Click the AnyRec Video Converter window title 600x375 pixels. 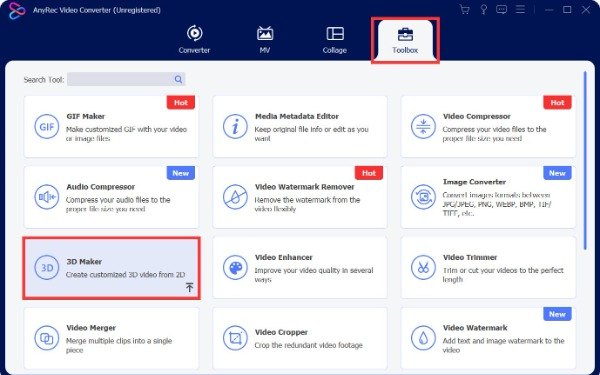click(97, 10)
